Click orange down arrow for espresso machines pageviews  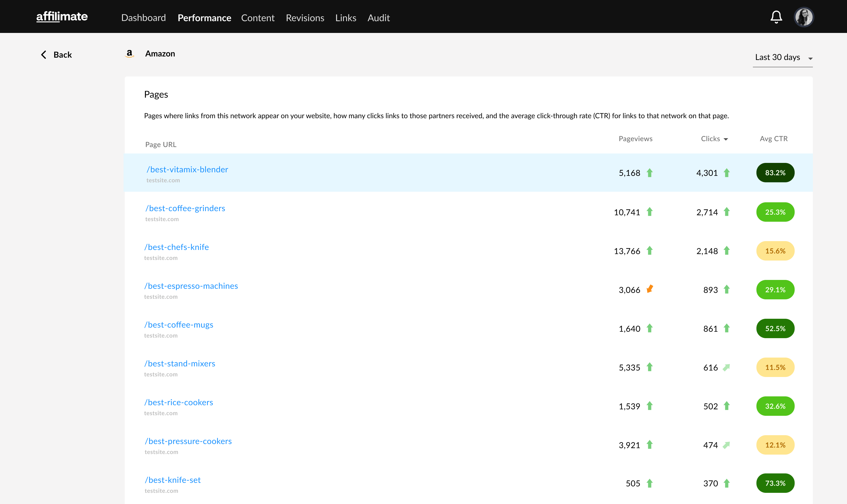tap(650, 289)
